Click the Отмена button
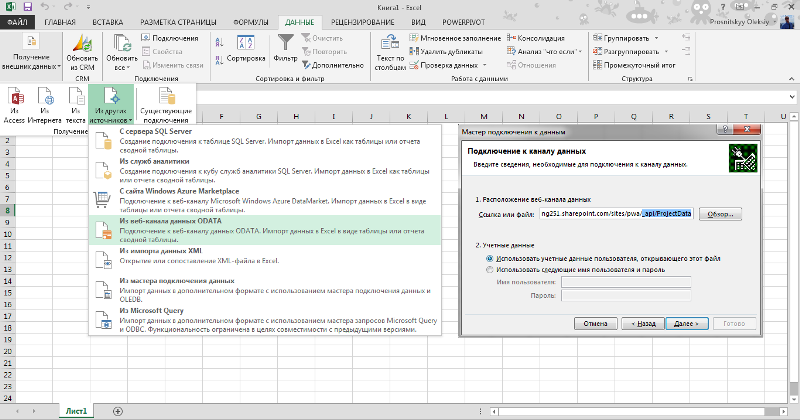Viewport: 800px width, 420px height. point(595,324)
